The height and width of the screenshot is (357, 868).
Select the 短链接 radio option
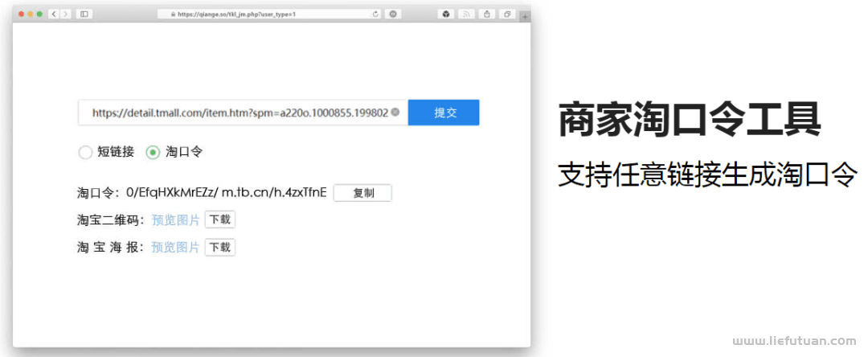[x=85, y=152]
